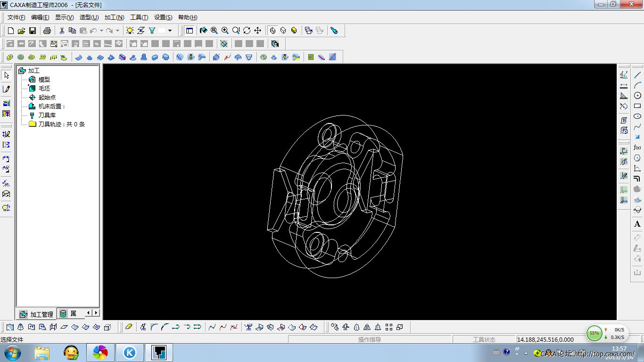Viewport: 644px width, 362px height.
Task: Open the 设置(S) menu
Action: pyautogui.click(x=163, y=17)
